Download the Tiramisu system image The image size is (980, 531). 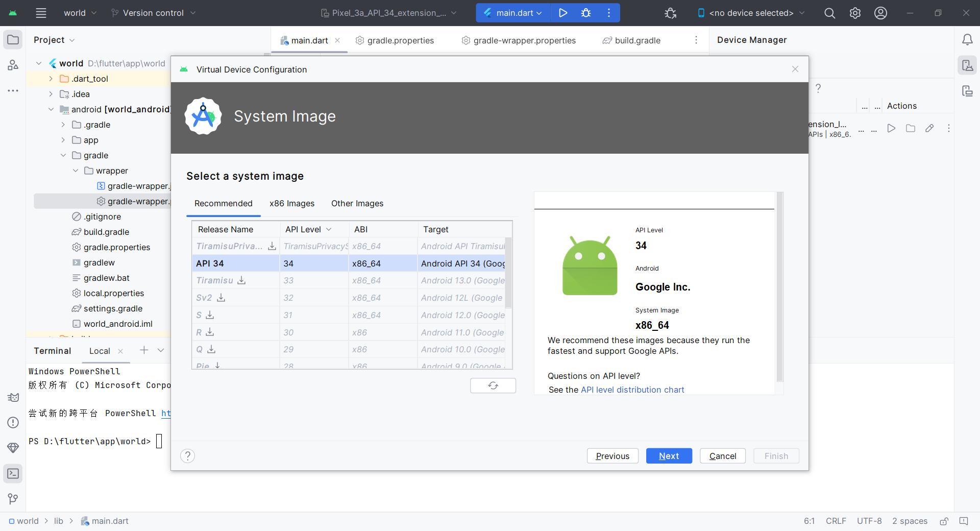(241, 280)
